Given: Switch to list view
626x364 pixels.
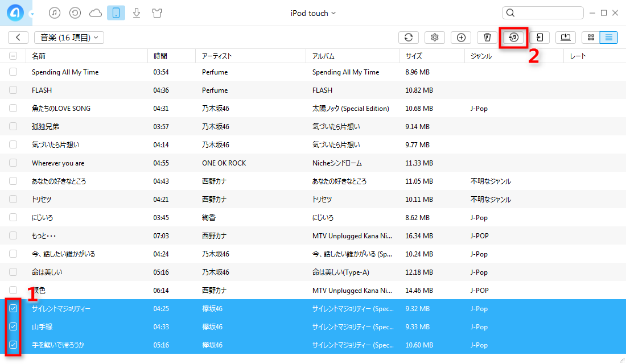Looking at the screenshot, I should [x=609, y=38].
